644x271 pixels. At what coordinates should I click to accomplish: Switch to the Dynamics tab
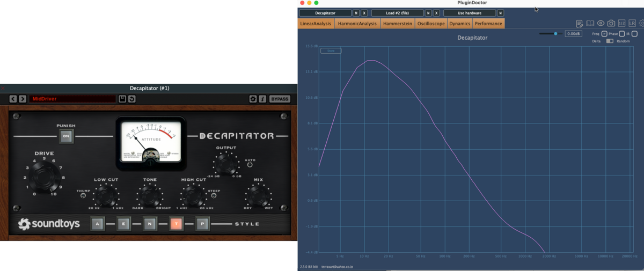coord(460,24)
